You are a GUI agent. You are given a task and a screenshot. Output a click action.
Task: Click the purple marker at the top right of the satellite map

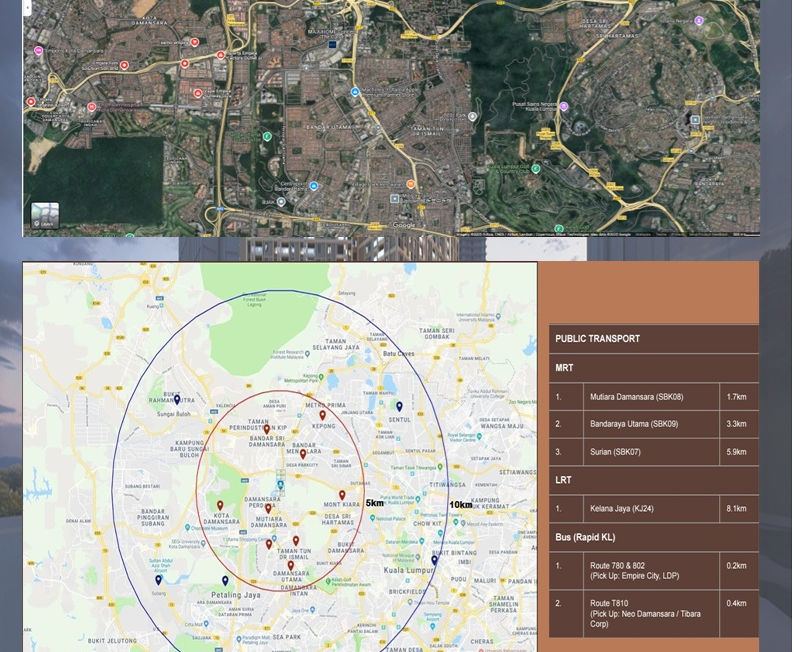pos(699,21)
